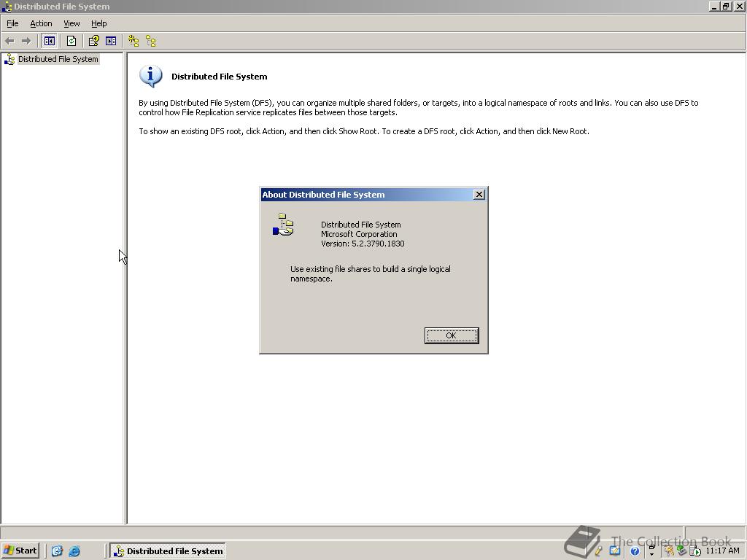Click Distributed File System taskbar button
747x560 pixels.
tap(168, 551)
